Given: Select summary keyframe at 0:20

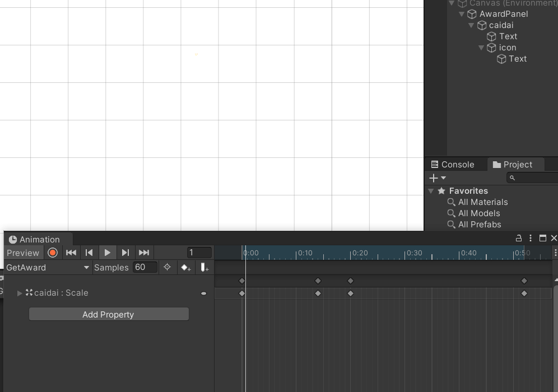Looking at the screenshot, I should [351, 281].
